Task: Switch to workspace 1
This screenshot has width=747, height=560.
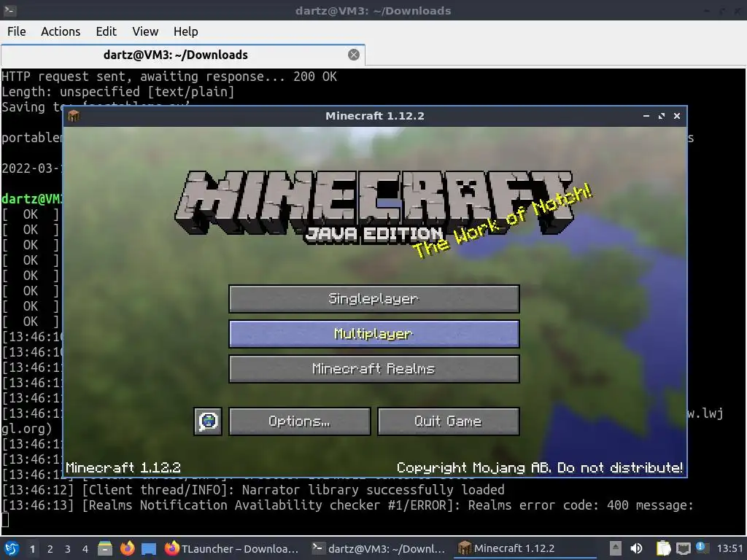Action: [x=32, y=549]
